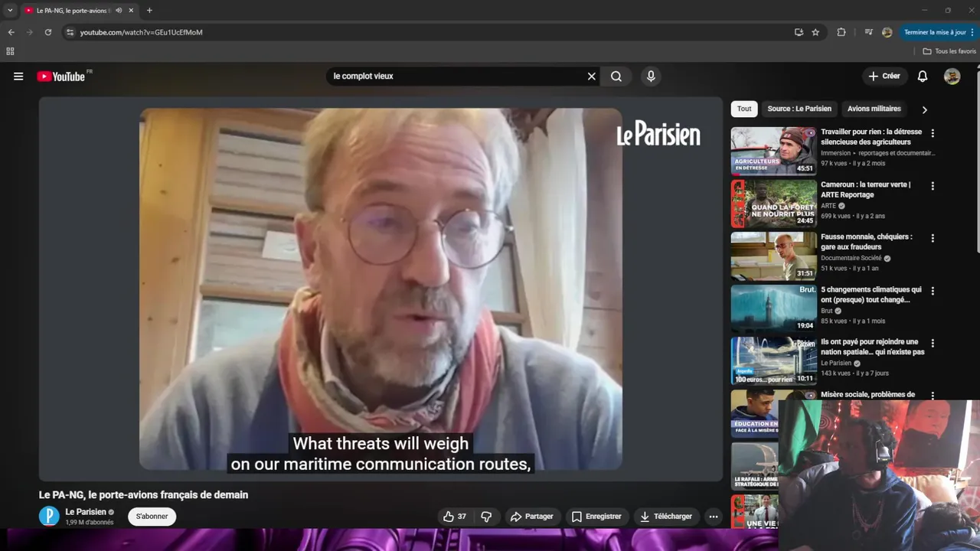The image size is (980, 551).
Task: Open the YouTube guide hamburger menu
Action: click(18, 77)
